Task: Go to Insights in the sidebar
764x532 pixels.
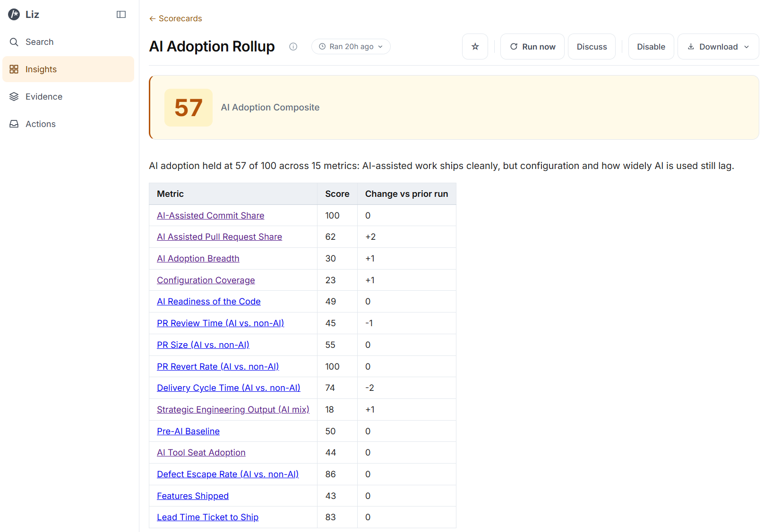Action: [69, 69]
